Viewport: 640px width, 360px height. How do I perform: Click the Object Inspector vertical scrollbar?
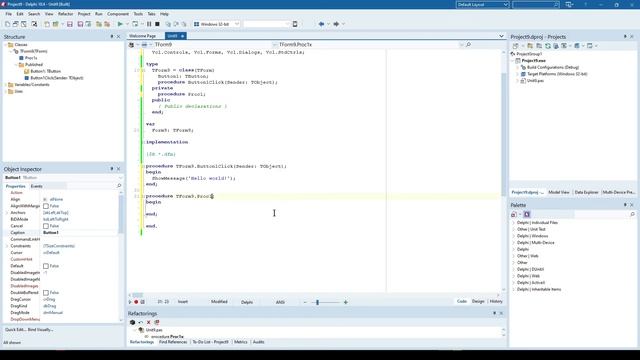click(121, 214)
